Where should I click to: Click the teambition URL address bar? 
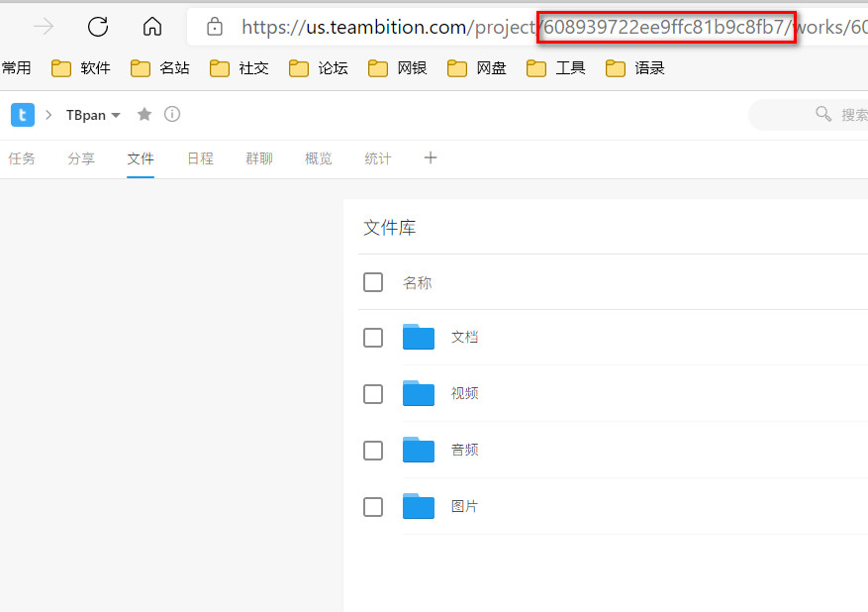click(x=528, y=27)
